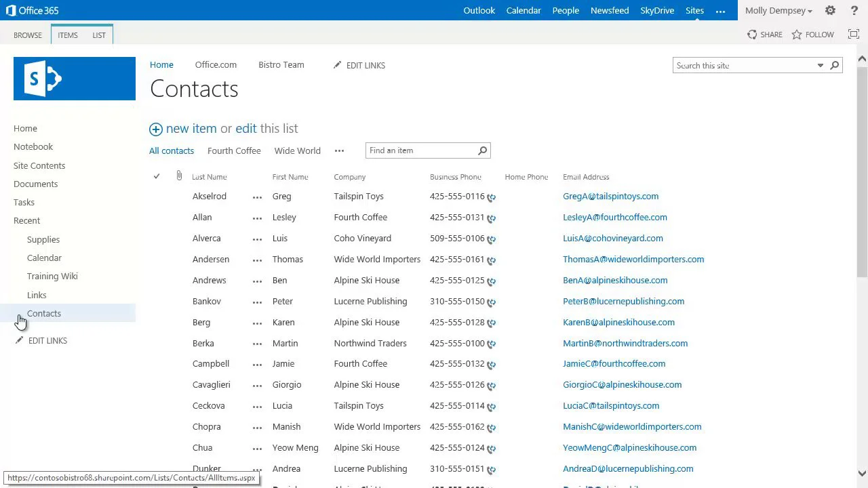This screenshot has height=488, width=868.
Task: Click the attachment paperclip column header
Action: 179,176
